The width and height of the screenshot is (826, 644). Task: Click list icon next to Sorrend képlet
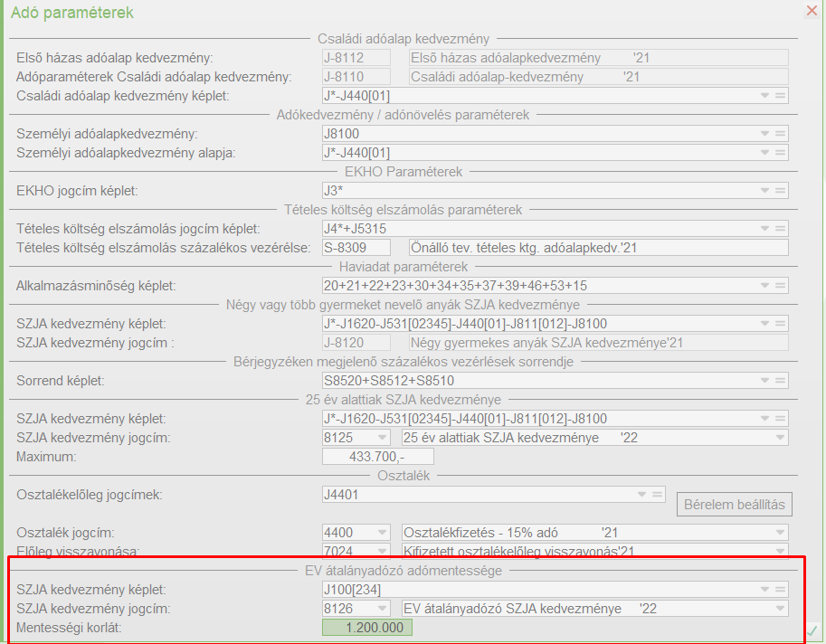tap(781, 380)
